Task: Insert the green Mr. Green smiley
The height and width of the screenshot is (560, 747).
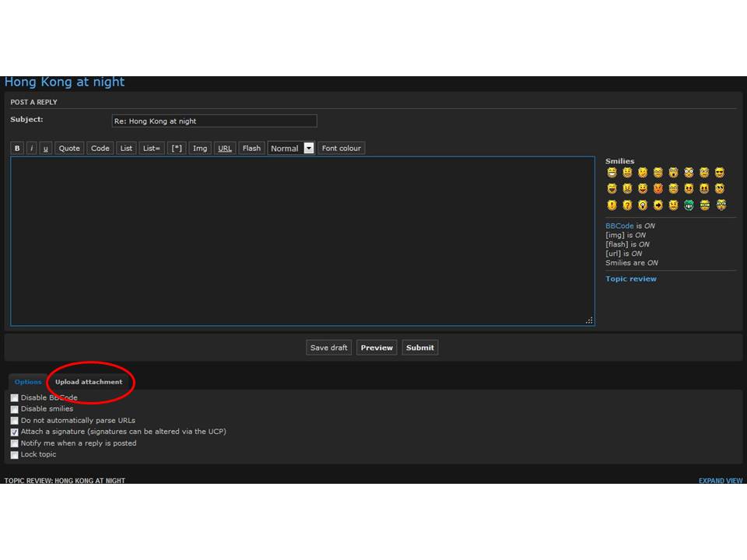Action: (x=689, y=205)
